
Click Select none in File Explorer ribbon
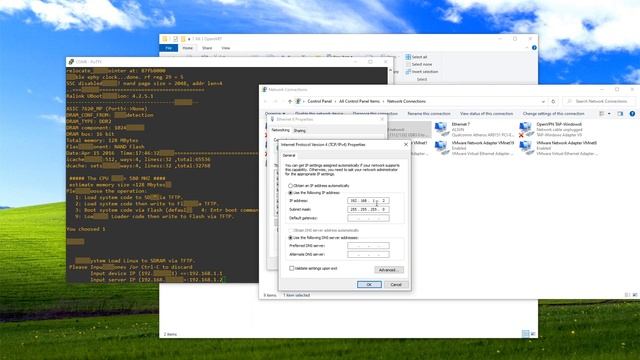click(419, 64)
